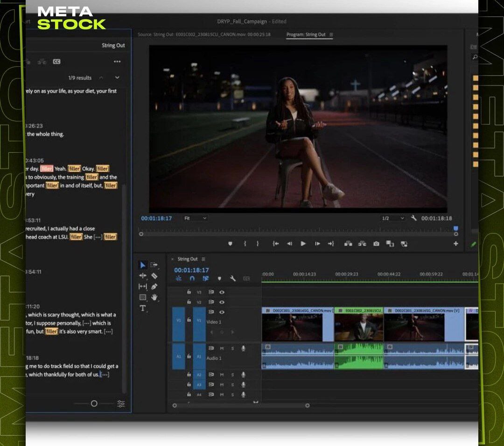Open the 1/2 playback resolution dropdown
This screenshot has height=446, width=504.
coord(392,218)
